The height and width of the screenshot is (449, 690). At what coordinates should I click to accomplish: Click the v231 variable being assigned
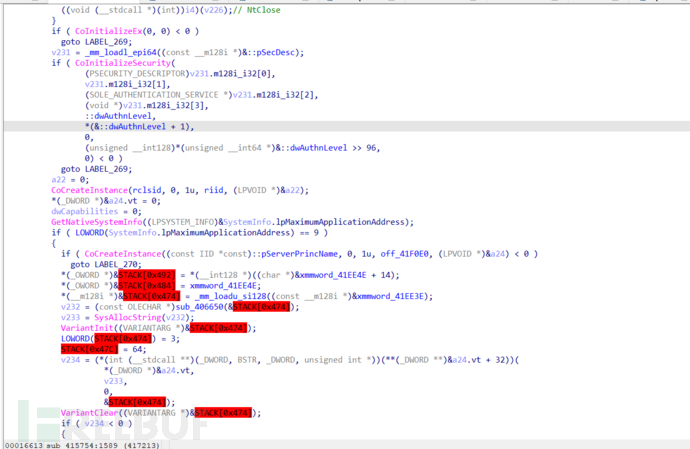point(61,52)
